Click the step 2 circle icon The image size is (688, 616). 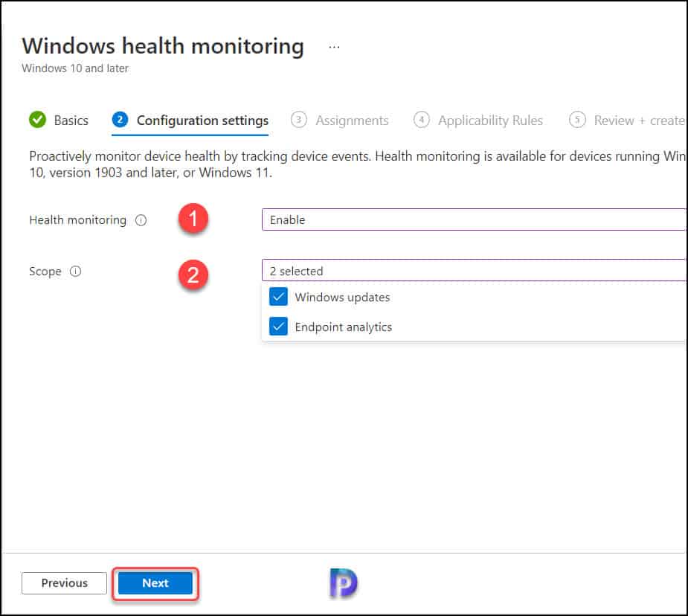click(120, 120)
